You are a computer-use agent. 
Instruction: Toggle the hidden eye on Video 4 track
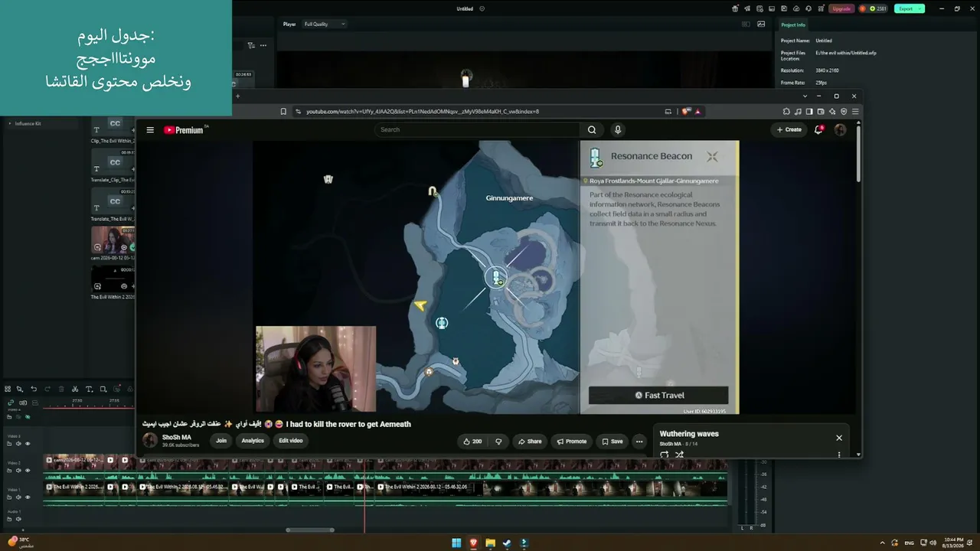(x=28, y=417)
